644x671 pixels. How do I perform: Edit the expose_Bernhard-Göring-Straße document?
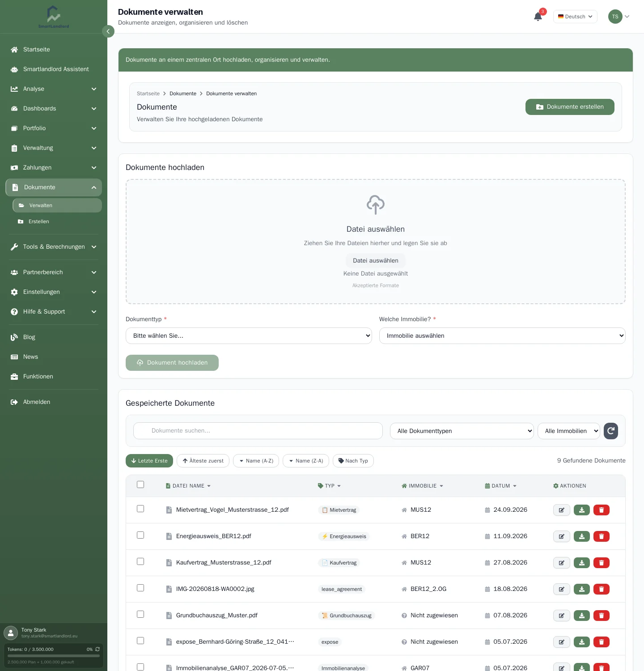pyautogui.click(x=562, y=642)
